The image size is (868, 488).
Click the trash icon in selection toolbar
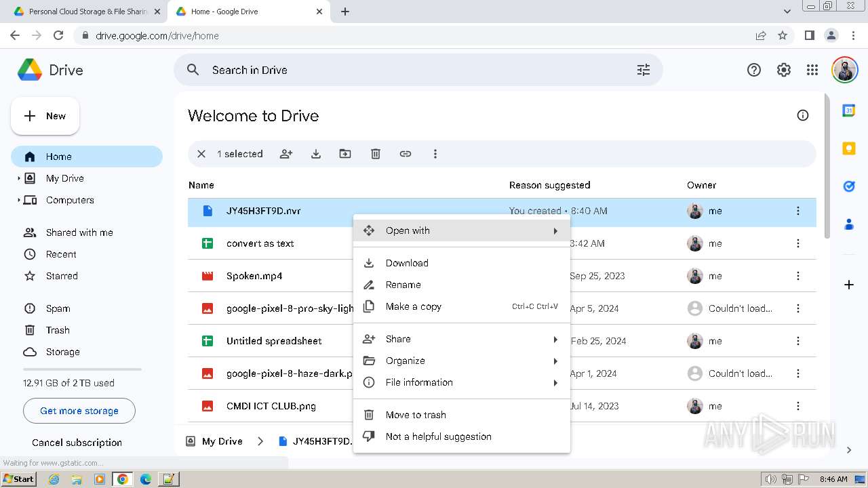click(x=376, y=154)
